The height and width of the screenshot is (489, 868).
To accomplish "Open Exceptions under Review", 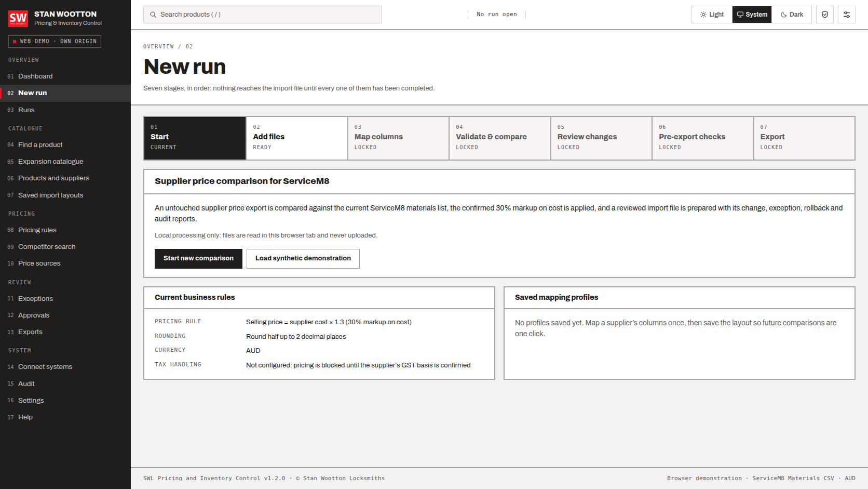I will [x=65, y=299].
